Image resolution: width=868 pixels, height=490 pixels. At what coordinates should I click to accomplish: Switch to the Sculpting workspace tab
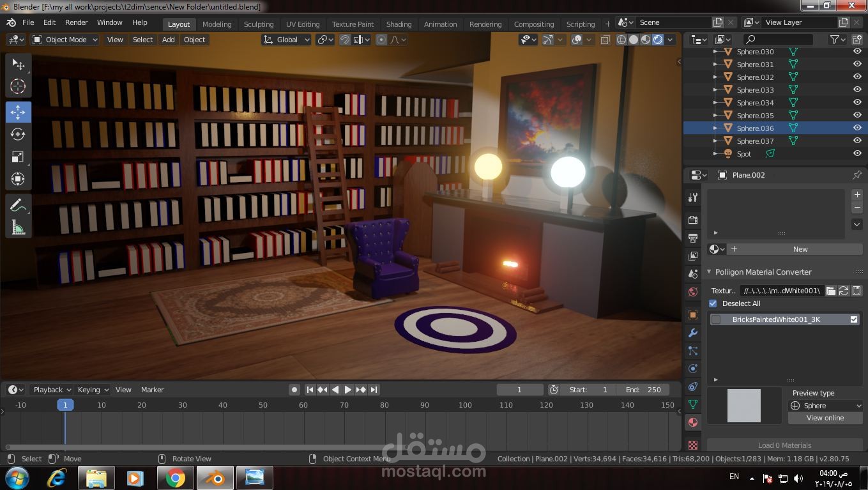click(x=259, y=24)
